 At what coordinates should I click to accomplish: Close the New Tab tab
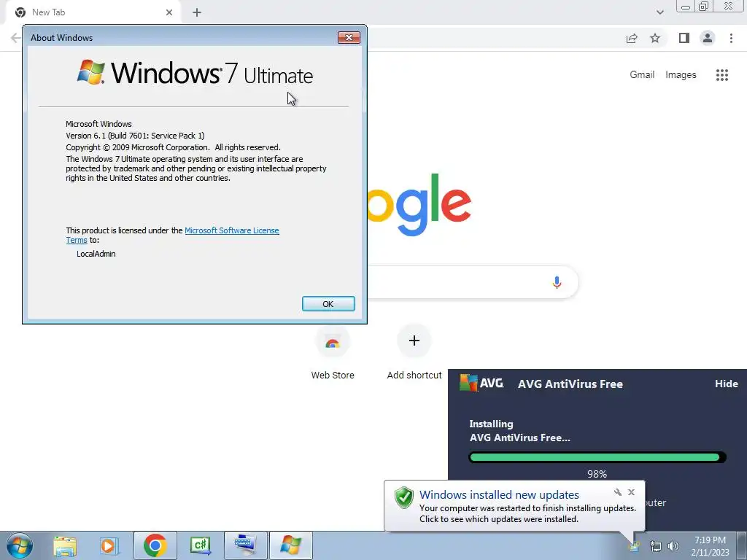click(x=169, y=12)
